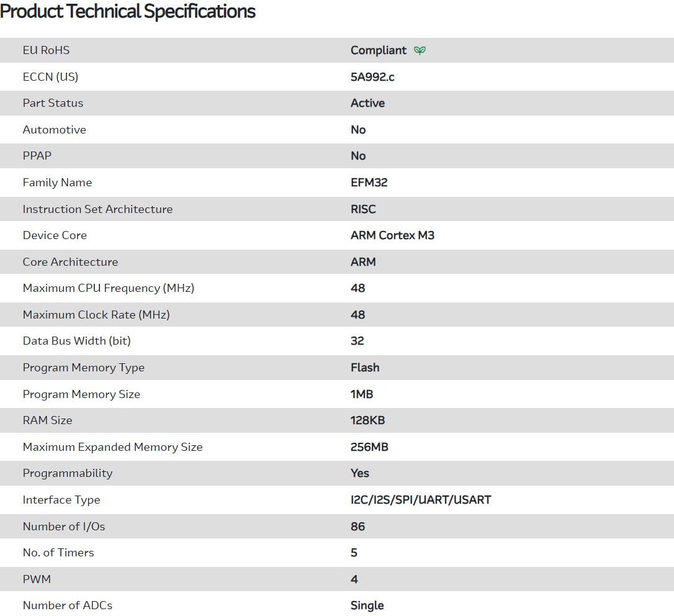The image size is (674, 616).
Task: Click the Data Bus Width value 32
Action: pos(357,341)
